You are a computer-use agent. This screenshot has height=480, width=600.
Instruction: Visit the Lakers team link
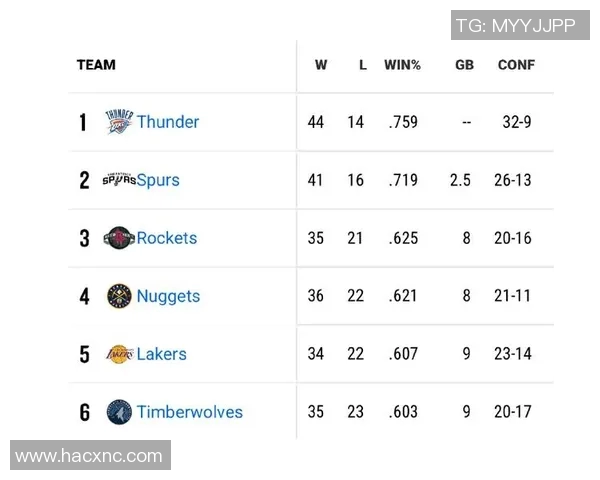tap(162, 354)
